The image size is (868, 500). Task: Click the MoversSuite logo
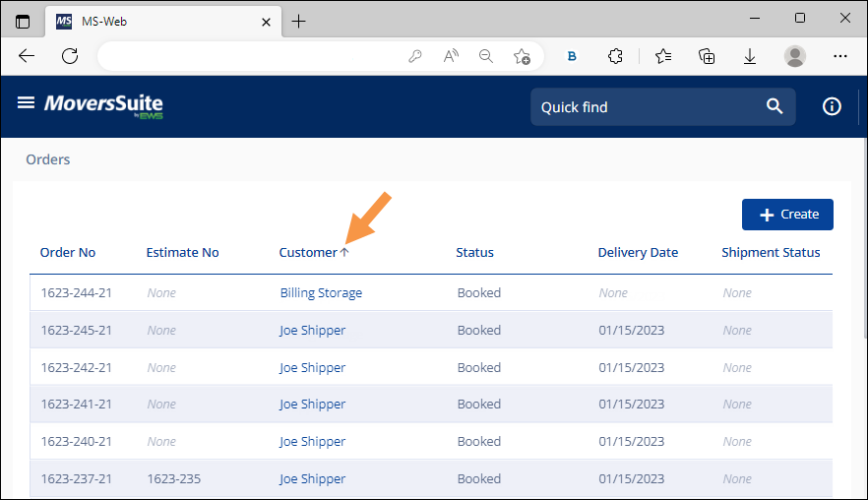pyautogui.click(x=103, y=105)
